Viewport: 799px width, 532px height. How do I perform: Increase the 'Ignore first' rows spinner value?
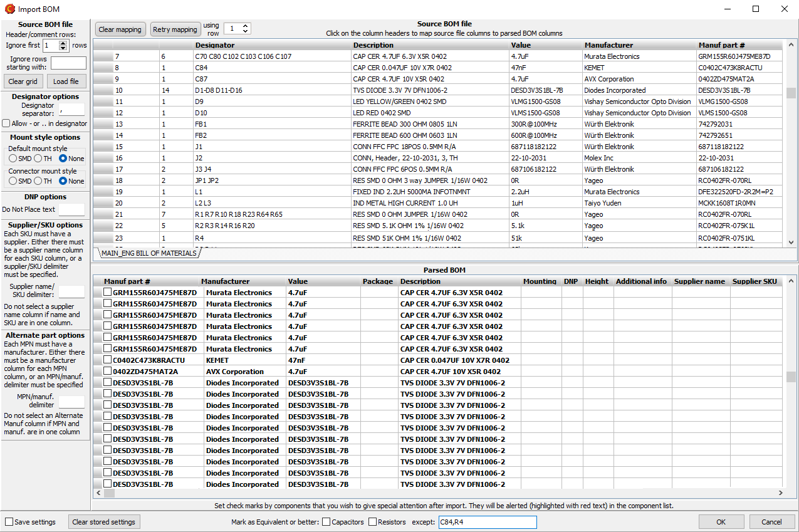[63, 43]
